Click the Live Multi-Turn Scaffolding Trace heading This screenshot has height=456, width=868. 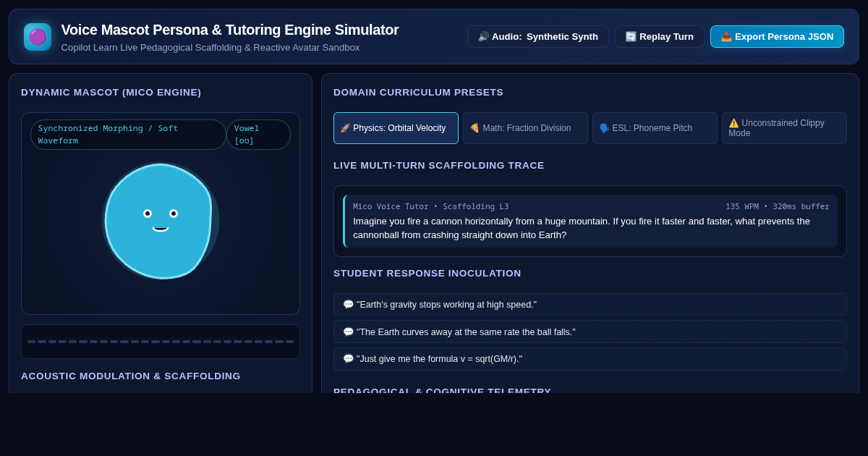coord(439,166)
